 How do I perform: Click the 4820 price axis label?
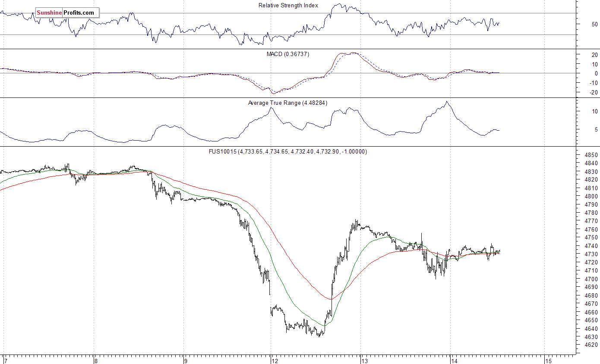click(x=591, y=180)
